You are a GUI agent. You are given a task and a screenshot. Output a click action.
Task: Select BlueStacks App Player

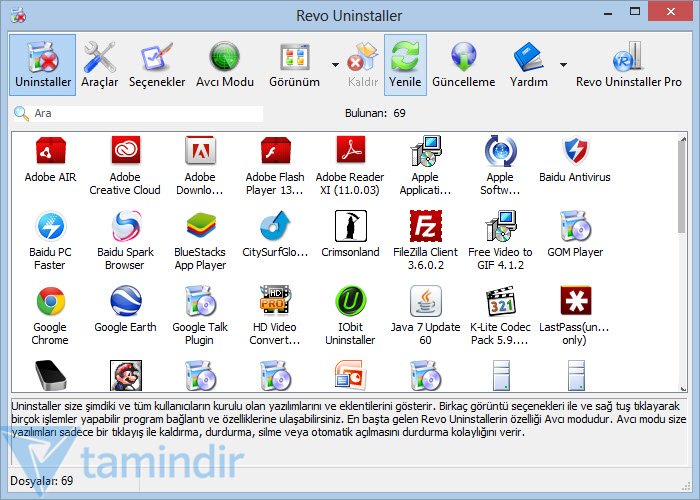click(x=200, y=241)
